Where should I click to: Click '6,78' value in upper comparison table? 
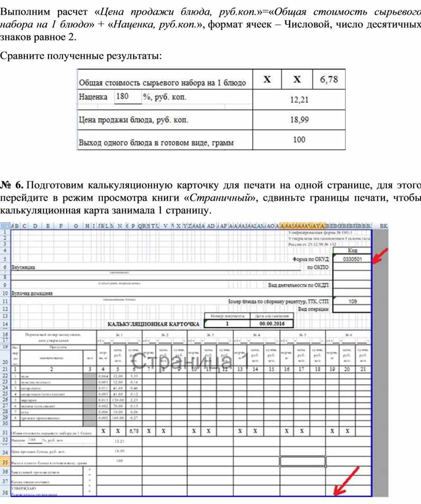(329, 79)
